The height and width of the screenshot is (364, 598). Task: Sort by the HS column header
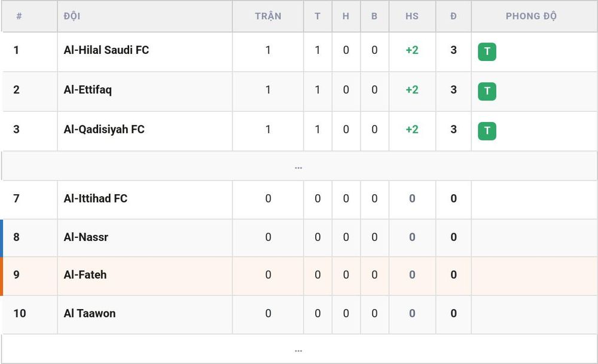click(412, 16)
